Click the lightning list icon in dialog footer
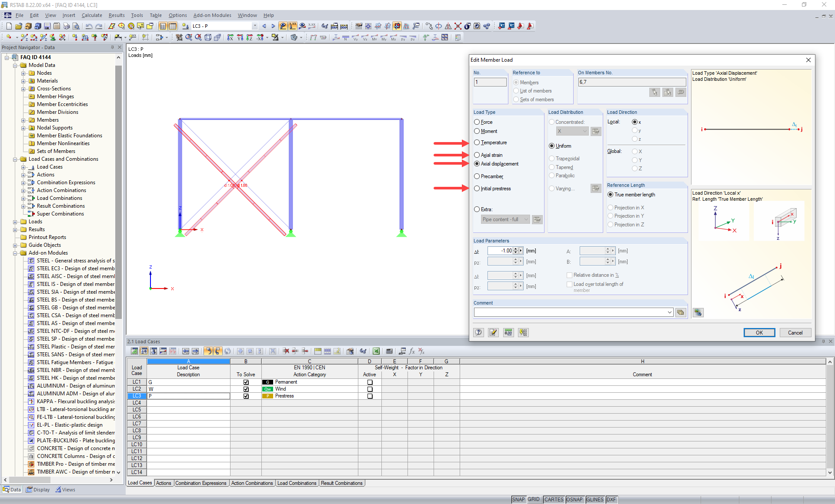The image size is (835, 504). (523, 332)
